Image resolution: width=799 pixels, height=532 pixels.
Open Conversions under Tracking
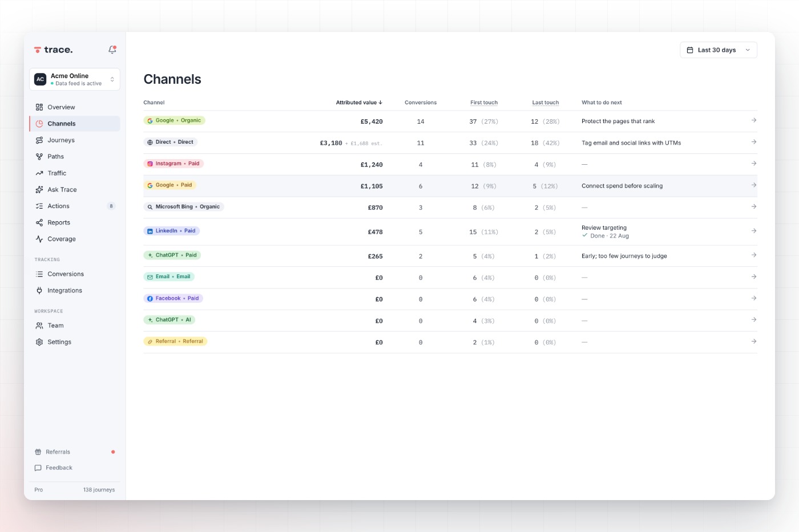coord(75,274)
